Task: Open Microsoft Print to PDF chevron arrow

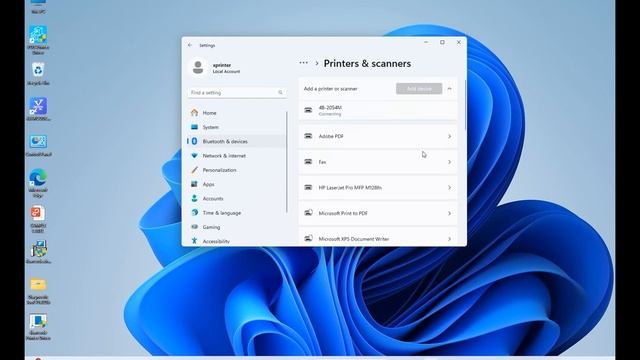Action: [x=449, y=213]
